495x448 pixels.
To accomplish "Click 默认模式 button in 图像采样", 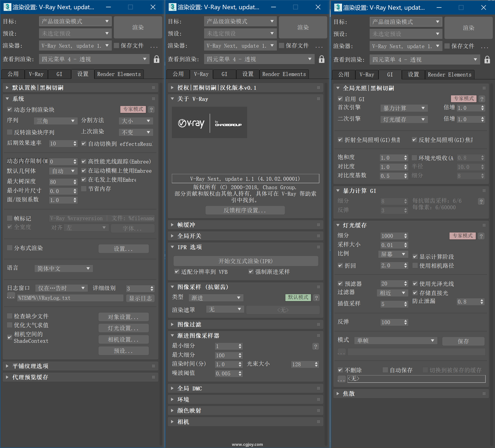I will 298,297.
